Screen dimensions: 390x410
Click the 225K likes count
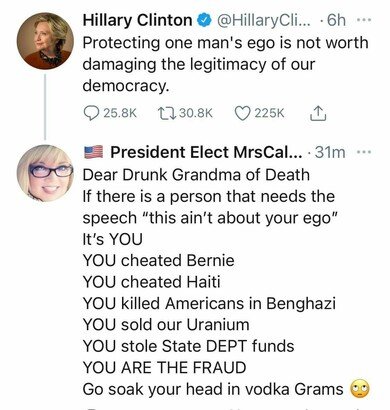[x=269, y=113]
